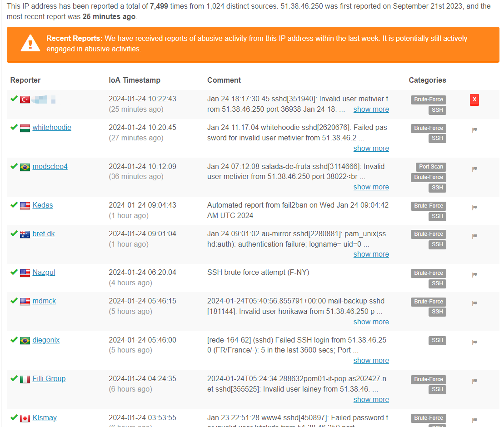Expand whitehoodie comment with show more
The width and height of the screenshot is (504, 427).
click(x=371, y=148)
